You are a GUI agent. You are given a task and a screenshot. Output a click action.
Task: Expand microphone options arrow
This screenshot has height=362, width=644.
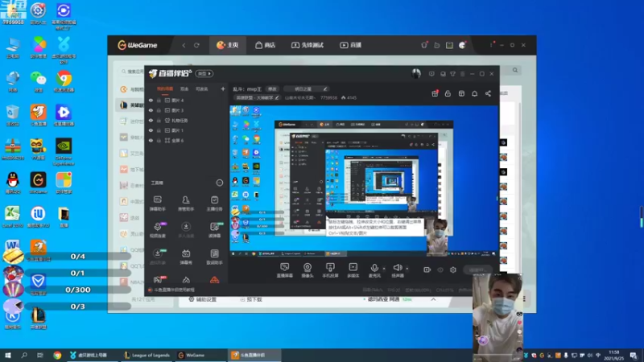tap(384, 269)
